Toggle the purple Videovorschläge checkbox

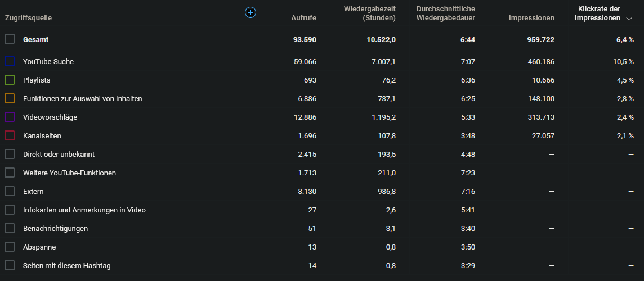click(x=10, y=117)
